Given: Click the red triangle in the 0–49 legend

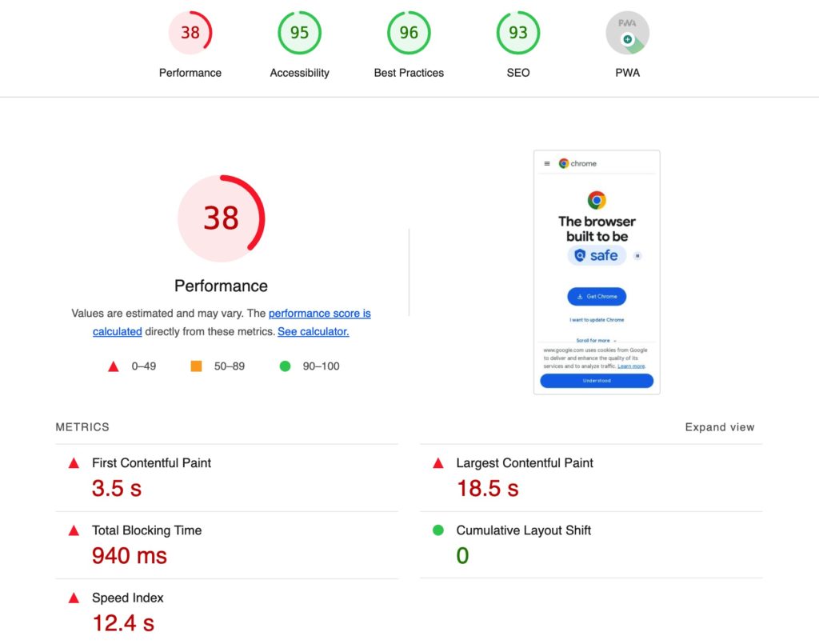Looking at the screenshot, I should [x=113, y=366].
